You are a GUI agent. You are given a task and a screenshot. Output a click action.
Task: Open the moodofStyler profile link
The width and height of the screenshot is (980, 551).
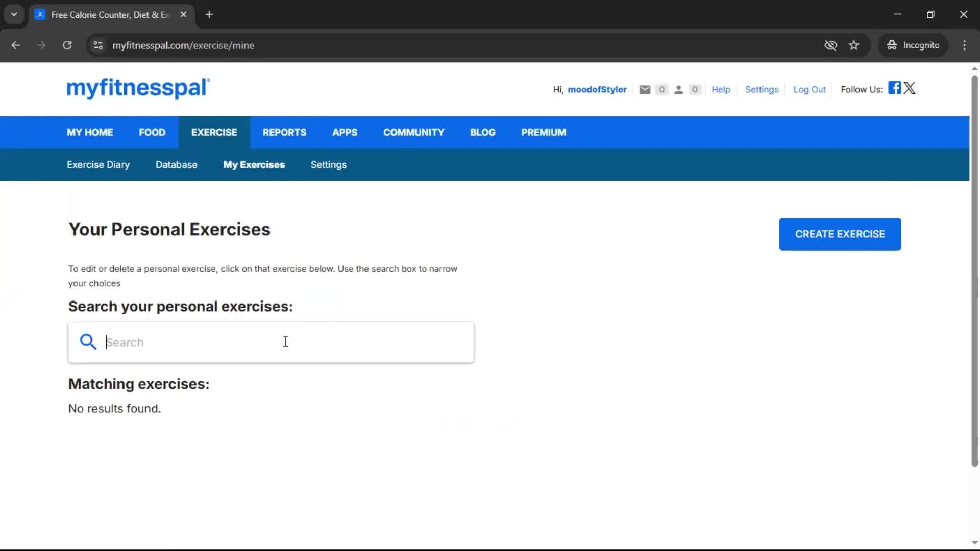597,90
